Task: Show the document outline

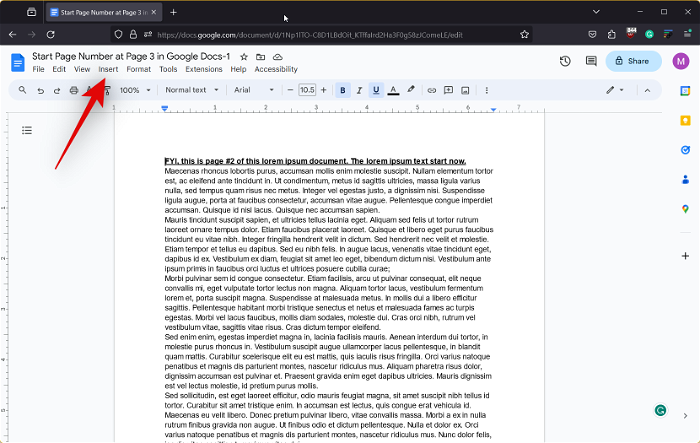Action: pos(27,130)
